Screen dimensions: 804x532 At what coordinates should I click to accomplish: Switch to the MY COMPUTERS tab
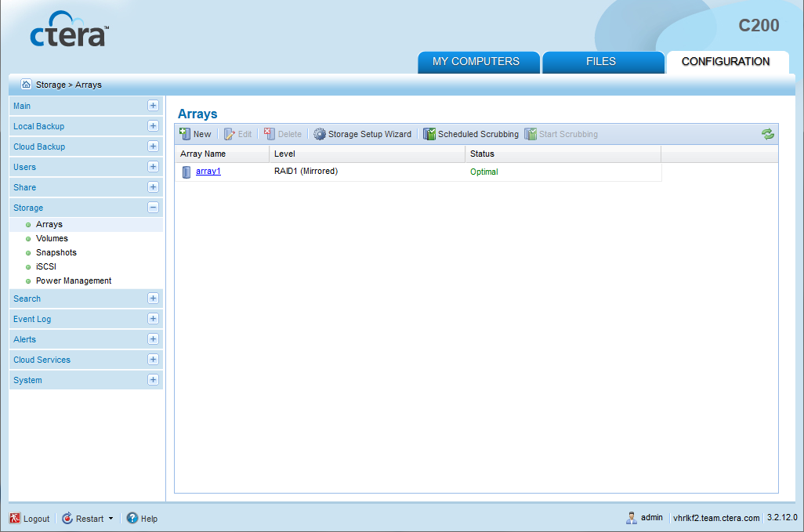click(478, 62)
